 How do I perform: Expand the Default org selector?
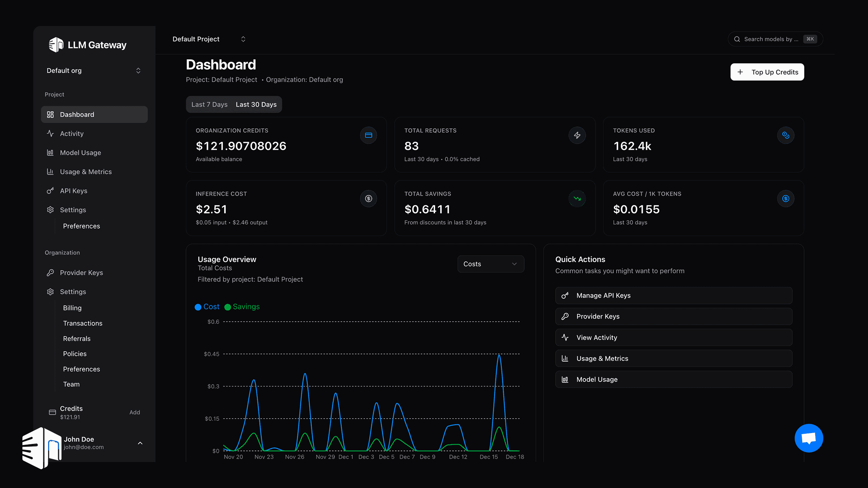coord(93,70)
